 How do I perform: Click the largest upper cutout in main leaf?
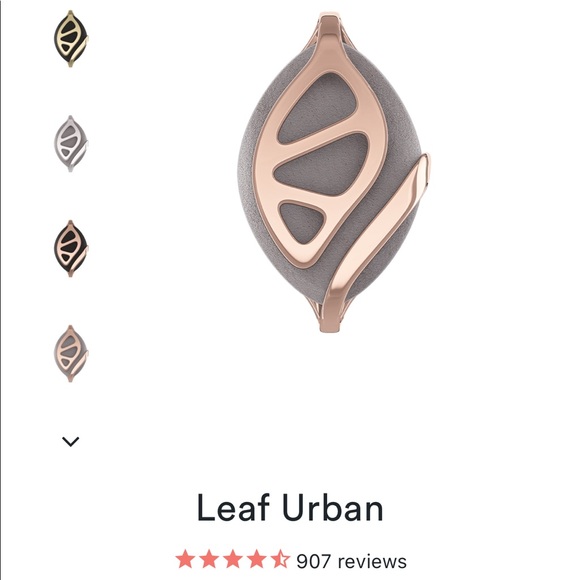[x=320, y=107]
